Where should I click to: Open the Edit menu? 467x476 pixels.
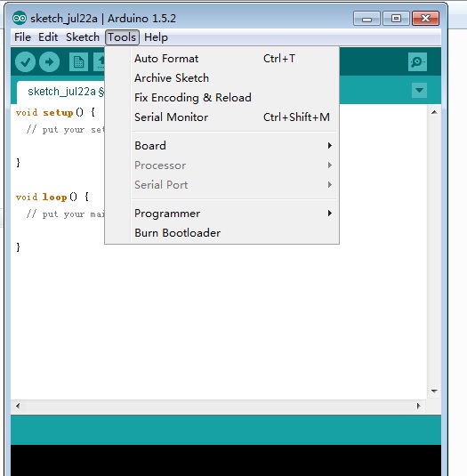(48, 37)
